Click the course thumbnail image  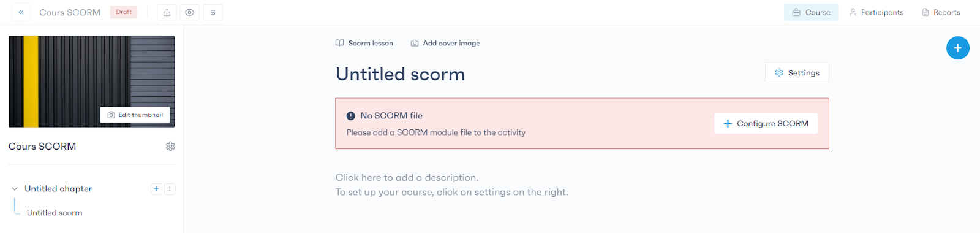pos(91,81)
